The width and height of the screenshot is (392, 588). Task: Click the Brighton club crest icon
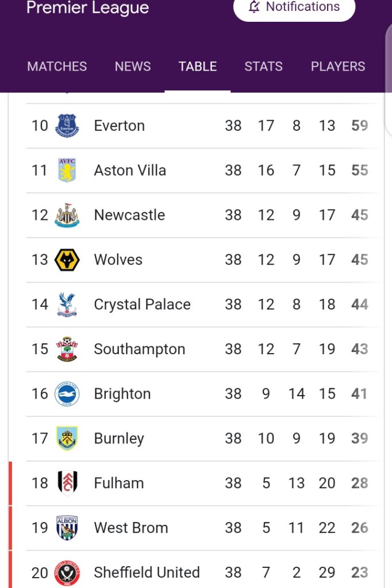[67, 394]
